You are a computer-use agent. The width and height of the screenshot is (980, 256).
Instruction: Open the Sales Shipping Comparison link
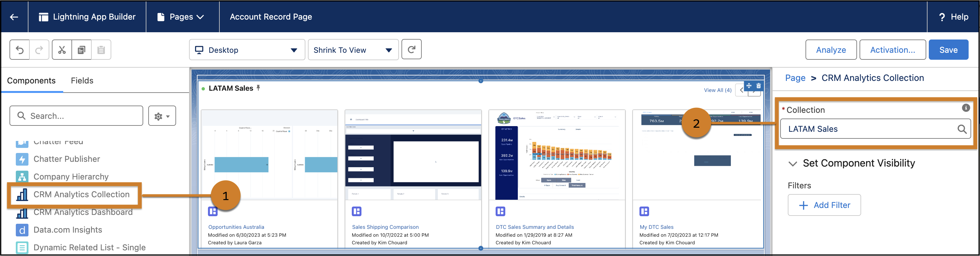pos(385,227)
